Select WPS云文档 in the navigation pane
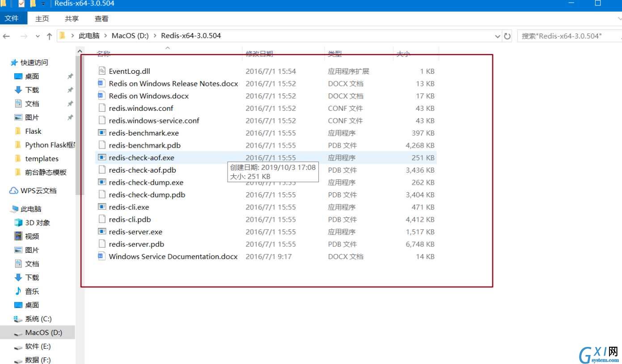The width and height of the screenshot is (622, 364). (x=38, y=191)
